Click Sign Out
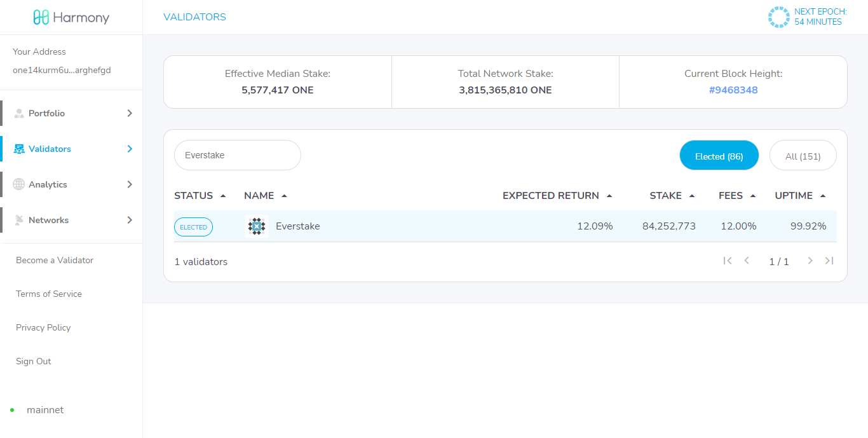 coord(34,361)
